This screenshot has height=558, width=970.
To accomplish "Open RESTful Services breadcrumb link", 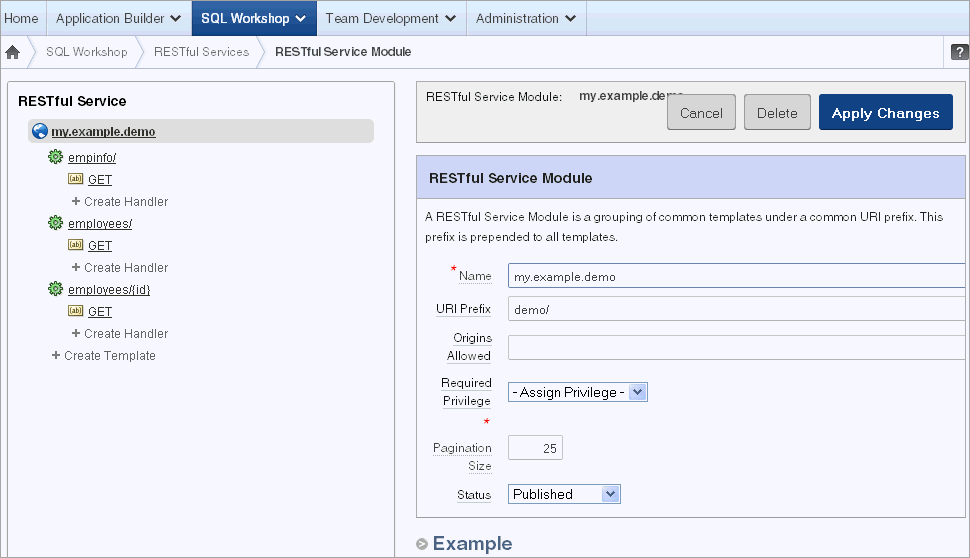I will [x=202, y=52].
